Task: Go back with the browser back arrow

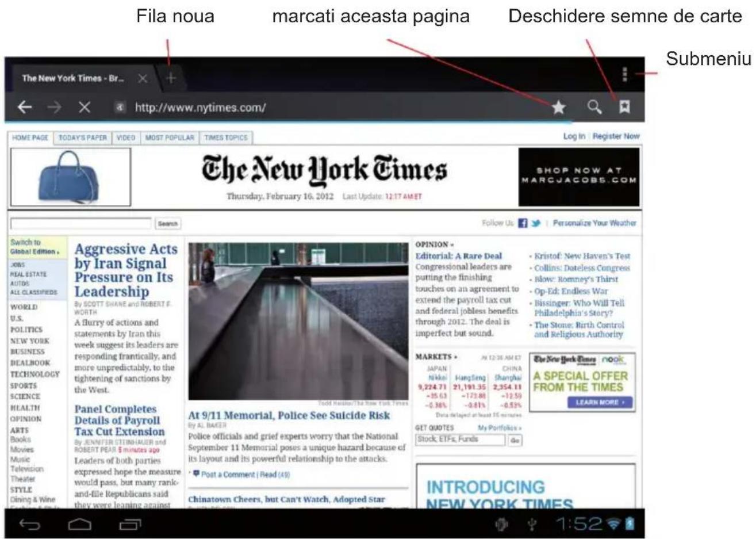Action: coord(24,107)
